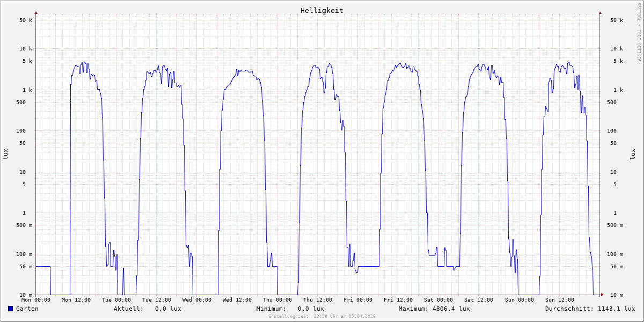This screenshot has width=644, height=322.
Task: Click the red arrow atop the left y-axis
Action: point(36,12)
